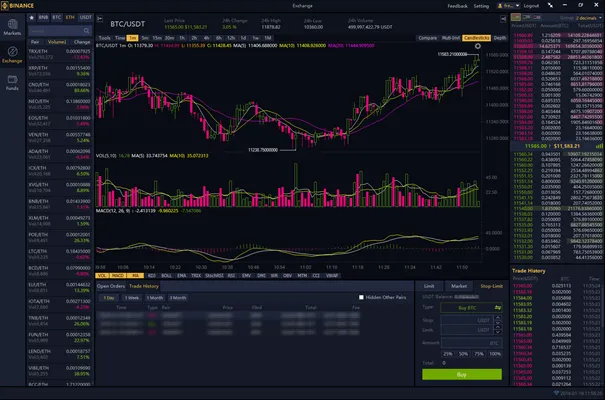Sort market list by Change column
Image resolution: width=605 pixels, height=400 pixels.
82,42
